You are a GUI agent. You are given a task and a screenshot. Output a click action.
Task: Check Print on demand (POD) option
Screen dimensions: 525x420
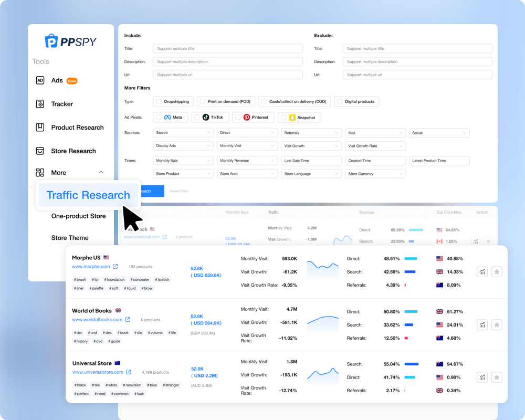(x=203, y=101)
